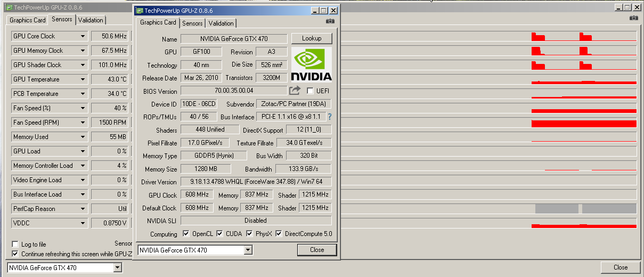Open the GPU Shader Clock sensor dropdown
This screenshot has height=277, width=644.
(x=83, y=65)
